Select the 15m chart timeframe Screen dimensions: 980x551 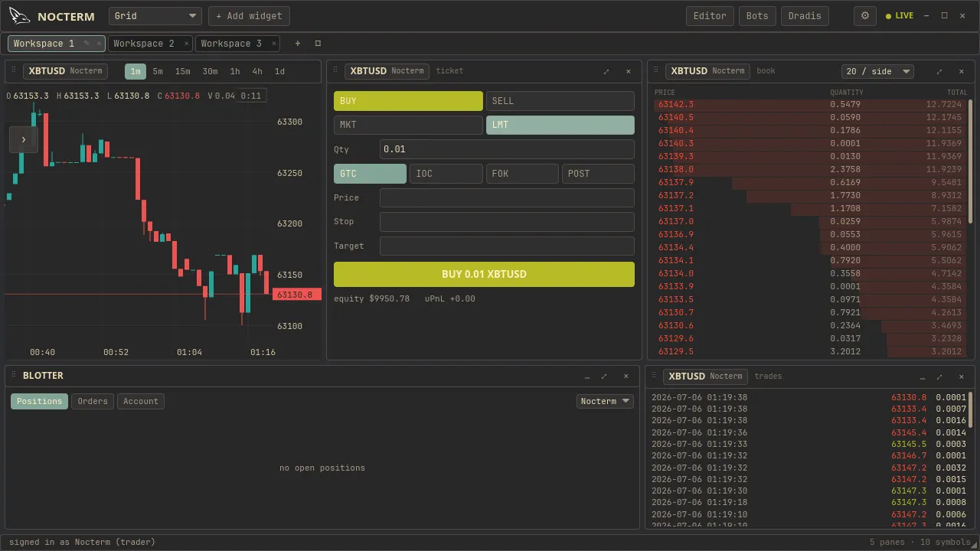(182, 71)
